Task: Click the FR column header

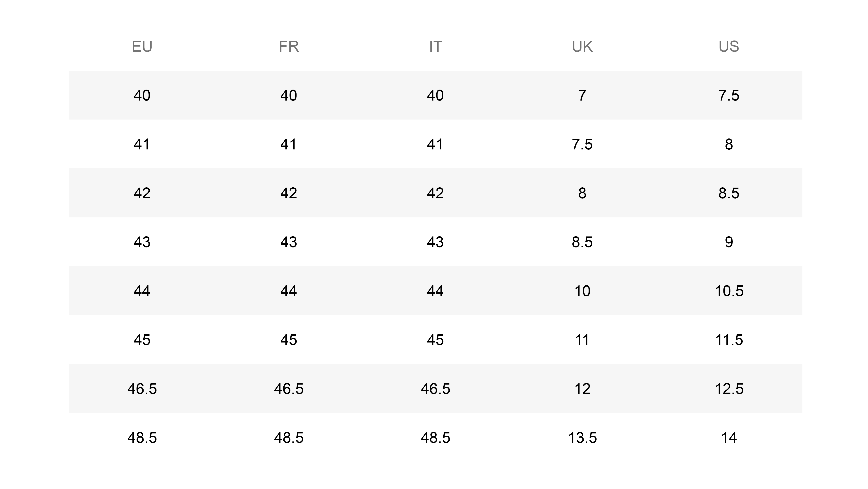Action: 289,47
